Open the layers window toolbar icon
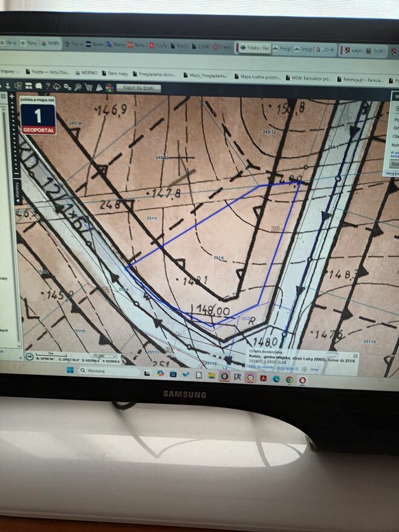The width and height of the screenshot is (399, 532). click(x=18, y=86)
